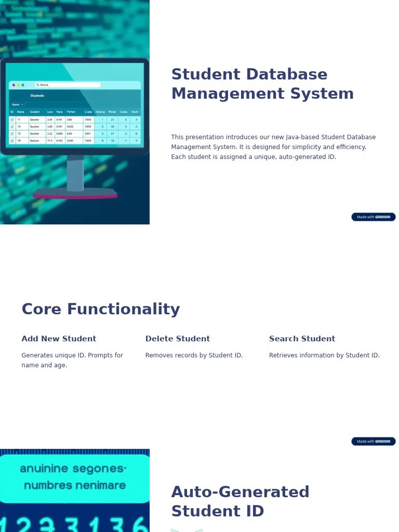This screenshot has width=399, height=532.
Task: Click the intro paragraph about Java-based system
Action: [273, 147]
